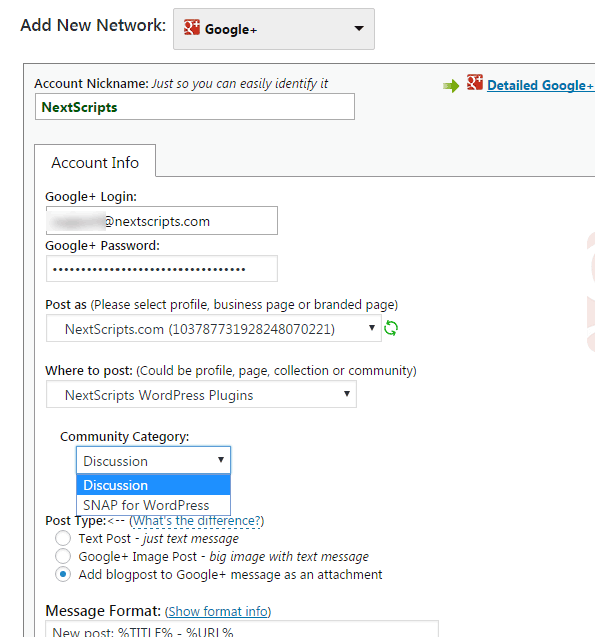Image resolution: width=595 pixels, height=637 pixels.
Task: Select Add blogpost as attachment radio
Action: tap(63, 574)
